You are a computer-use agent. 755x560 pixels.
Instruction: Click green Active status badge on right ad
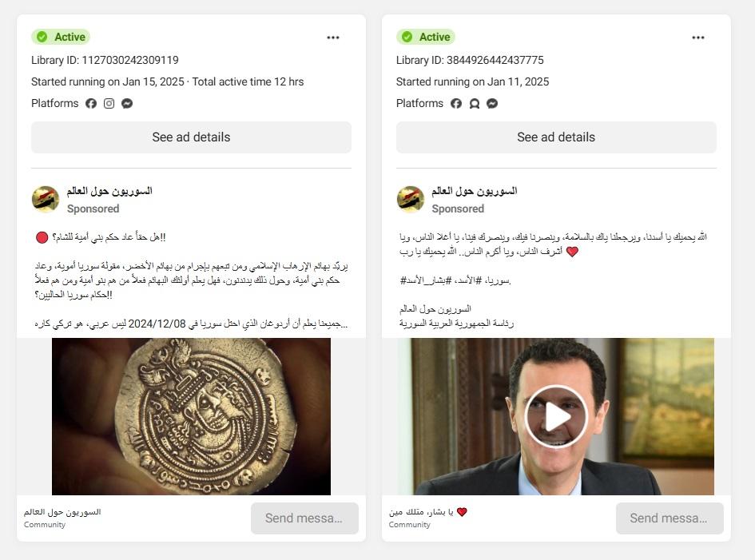click(426, 37)
